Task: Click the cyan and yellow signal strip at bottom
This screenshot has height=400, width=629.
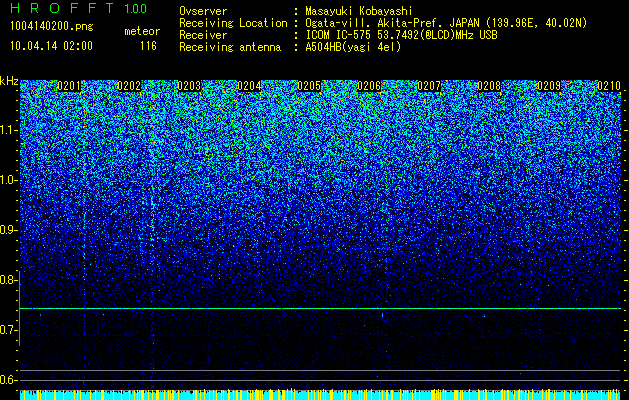Action: point(320,395)
